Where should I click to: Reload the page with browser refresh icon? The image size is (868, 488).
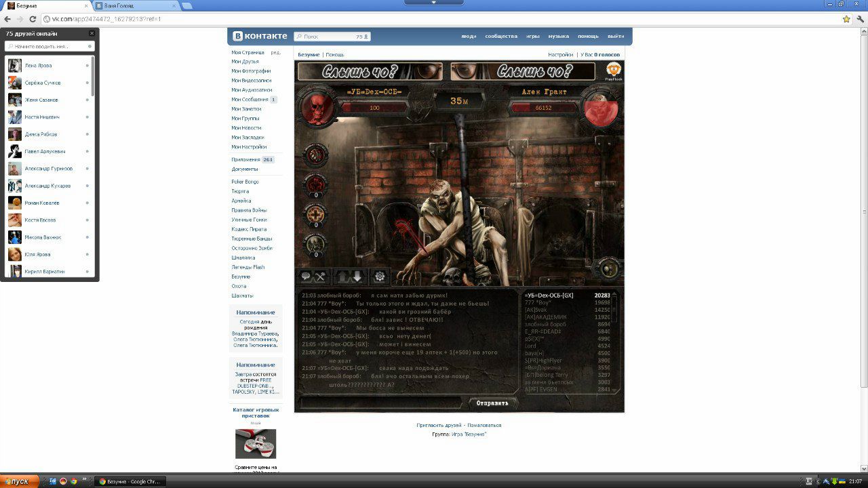(33, 19)
